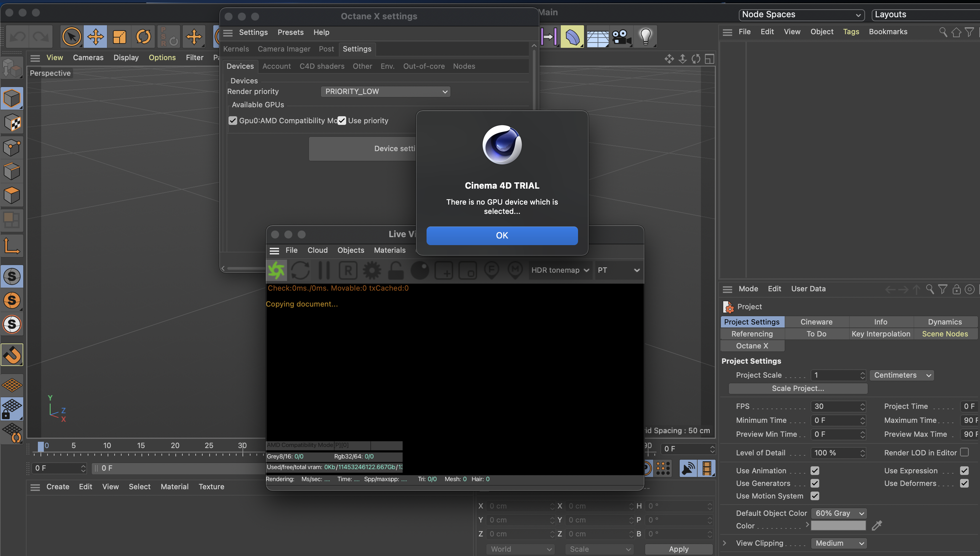Expand View Clipping disclosure arrow
This screenshot has width=980, height=556.
(x=725, y=543)
